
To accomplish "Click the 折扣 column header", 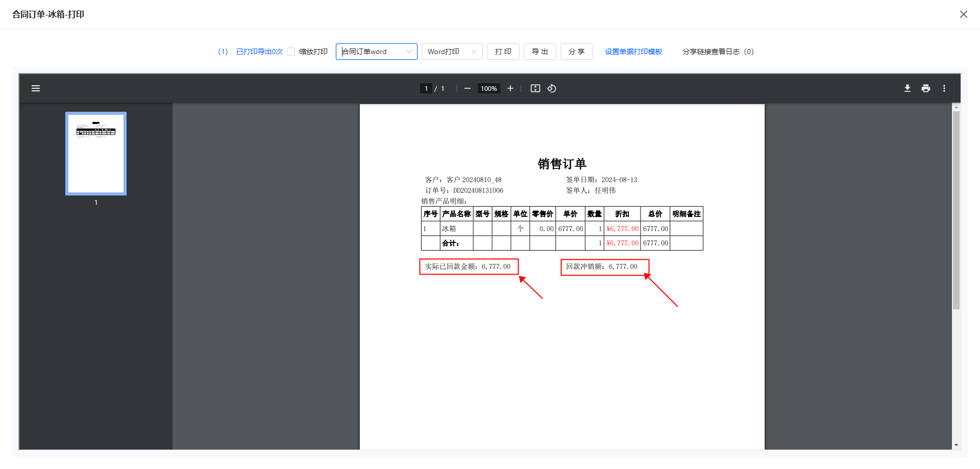I will click(x=622, y=214).
